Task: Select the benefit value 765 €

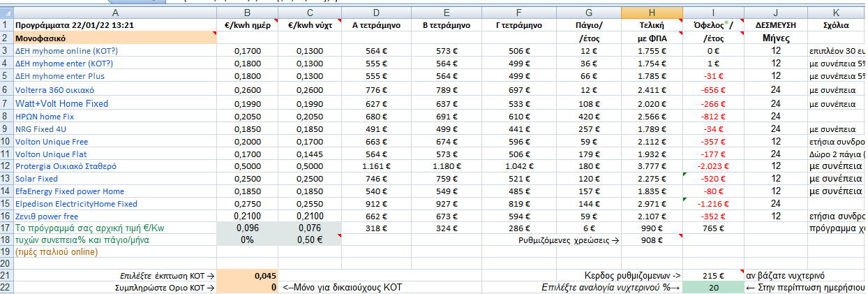Action: point(712,228)
